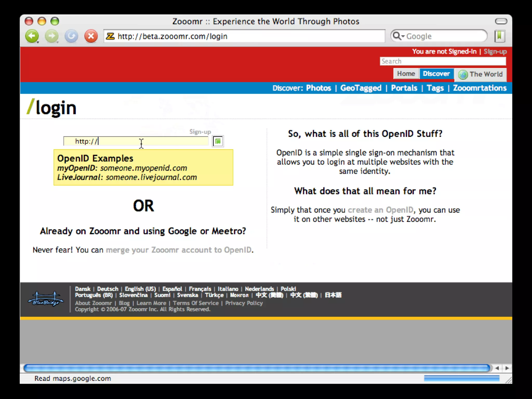The width and height of the screenshot is (532, 399).
Task: Open Zooomrtations
Action: 480,88
